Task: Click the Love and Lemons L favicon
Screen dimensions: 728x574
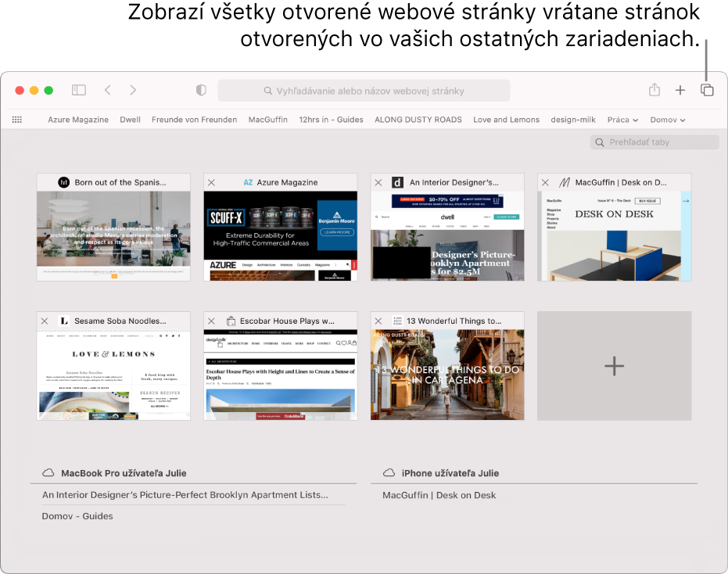Action: pyautogui.click(x=64, y=321)
